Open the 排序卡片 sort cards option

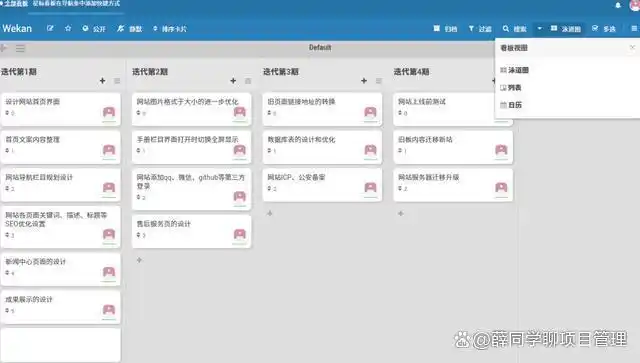(169, 29)
